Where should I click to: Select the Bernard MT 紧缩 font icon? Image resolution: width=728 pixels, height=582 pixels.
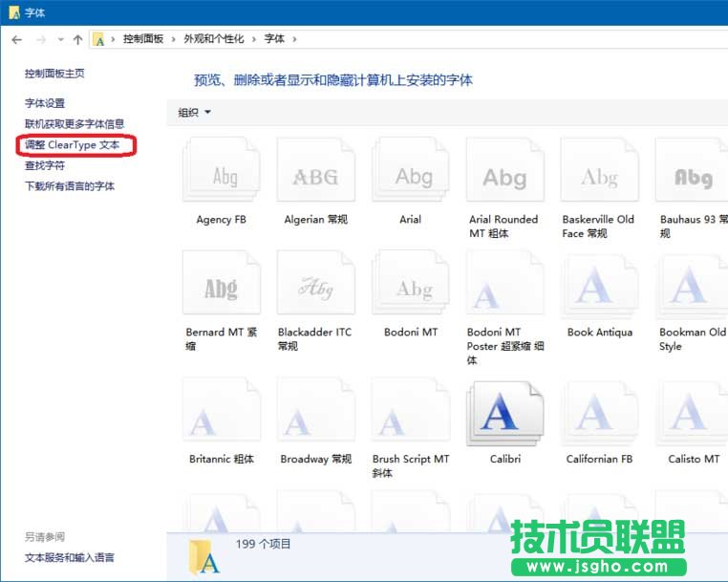222,283
